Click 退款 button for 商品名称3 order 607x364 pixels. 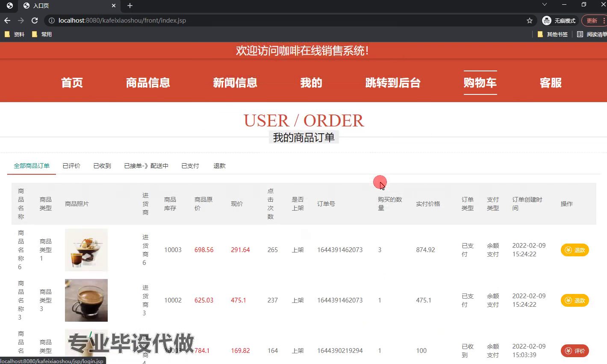click(575, 300)
